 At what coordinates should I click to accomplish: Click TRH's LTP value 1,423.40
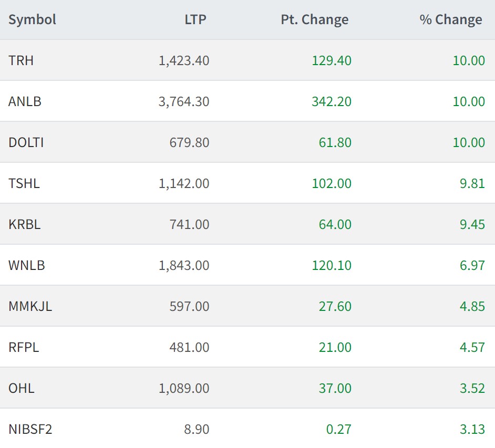(184, 60)
